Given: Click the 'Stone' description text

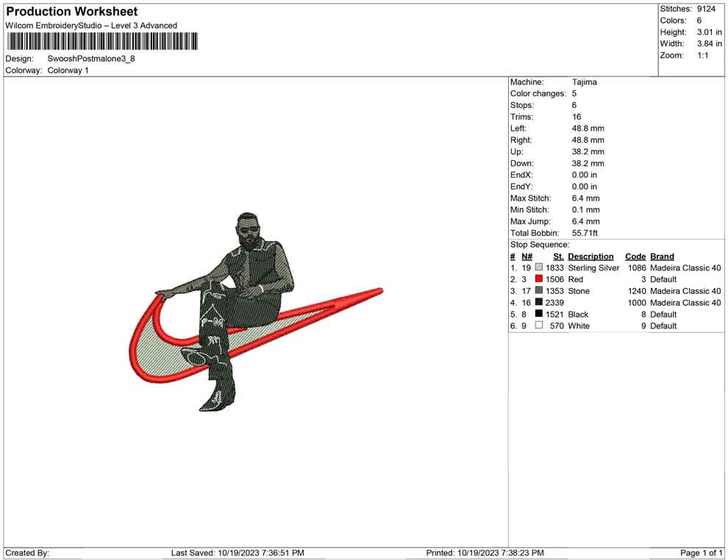Looking at the screenshot, I should pyautogui.click(x=579, y=291).
